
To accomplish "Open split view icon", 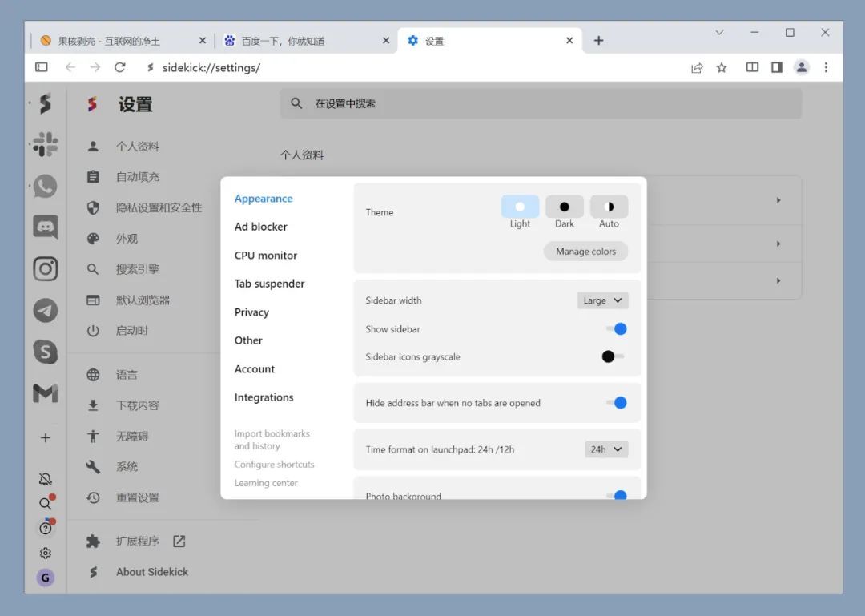I will click(x=752, y=67).
